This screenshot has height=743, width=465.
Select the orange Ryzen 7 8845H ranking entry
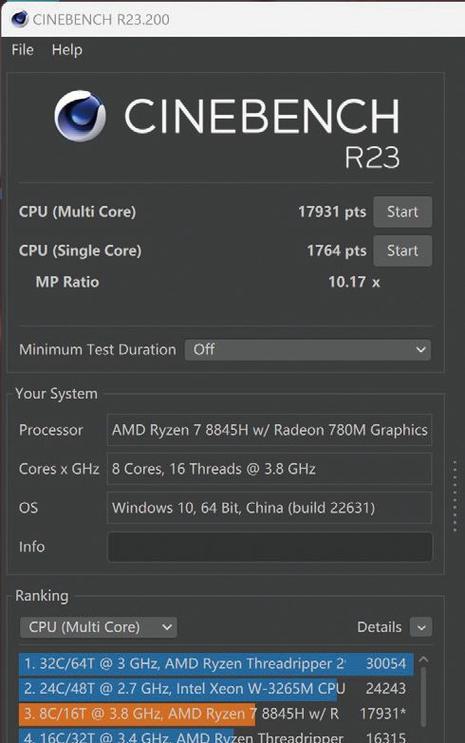(x=216, y=714)
